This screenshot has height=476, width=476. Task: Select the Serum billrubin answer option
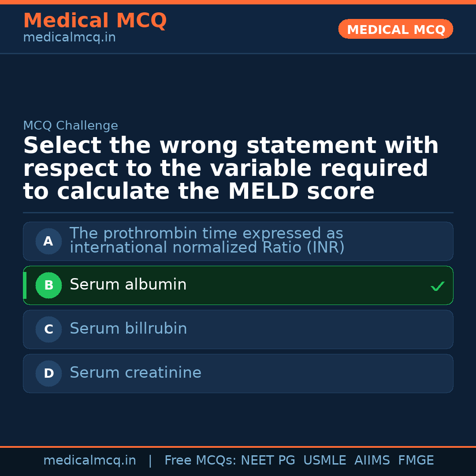click(x=238, y=329)
